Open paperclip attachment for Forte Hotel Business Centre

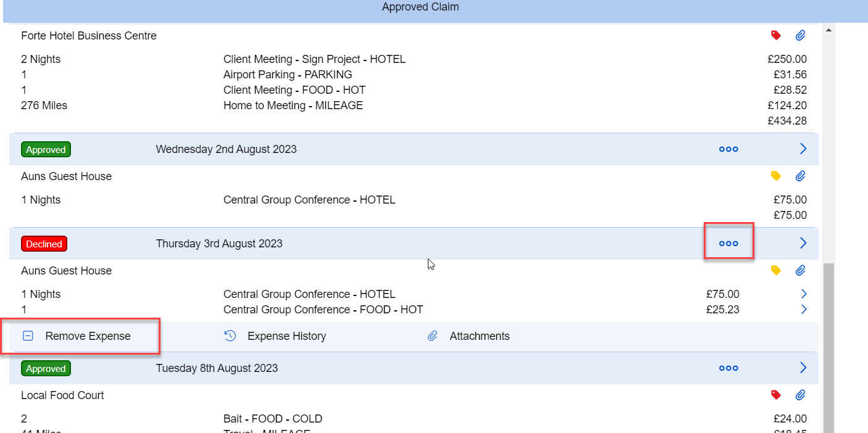pyautogui.click(x=800, y=36)
